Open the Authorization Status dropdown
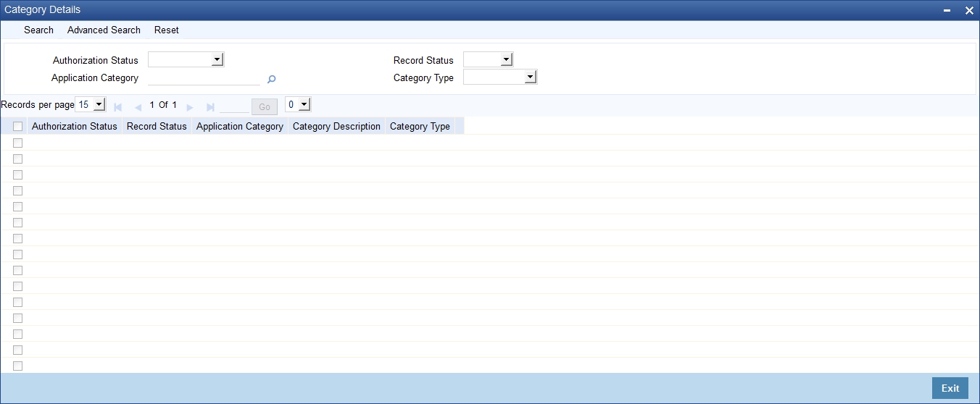This screenshot has height=404, width=980. click(186, 60)
